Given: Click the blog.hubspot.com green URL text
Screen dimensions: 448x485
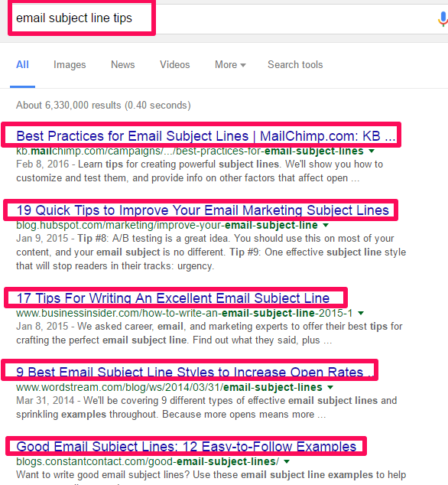Looking at the screenshot, I should click(x=167, y=225).
